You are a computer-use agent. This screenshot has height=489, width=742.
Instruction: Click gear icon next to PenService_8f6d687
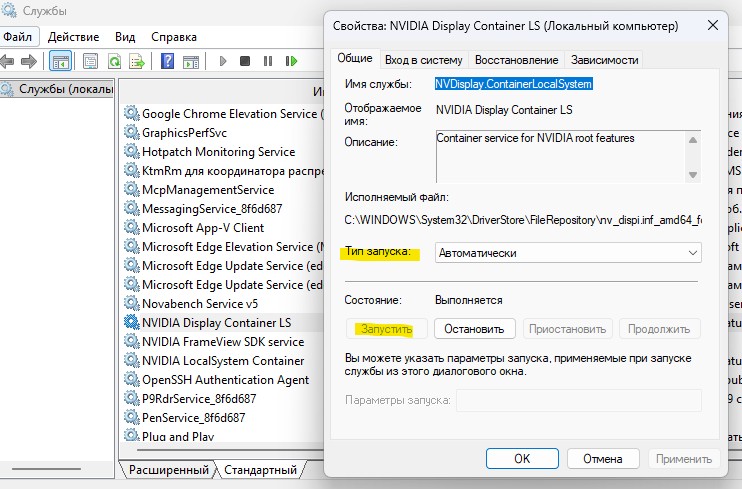click(x=131, y=418)
